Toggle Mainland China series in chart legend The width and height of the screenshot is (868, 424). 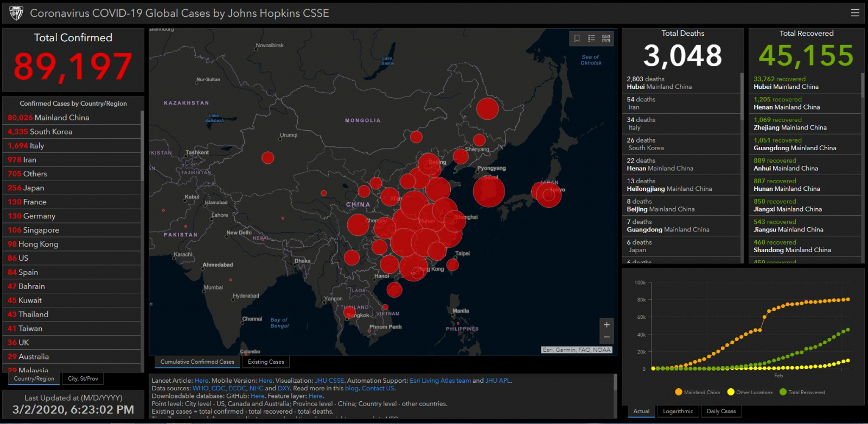click(x=697, y=392)
